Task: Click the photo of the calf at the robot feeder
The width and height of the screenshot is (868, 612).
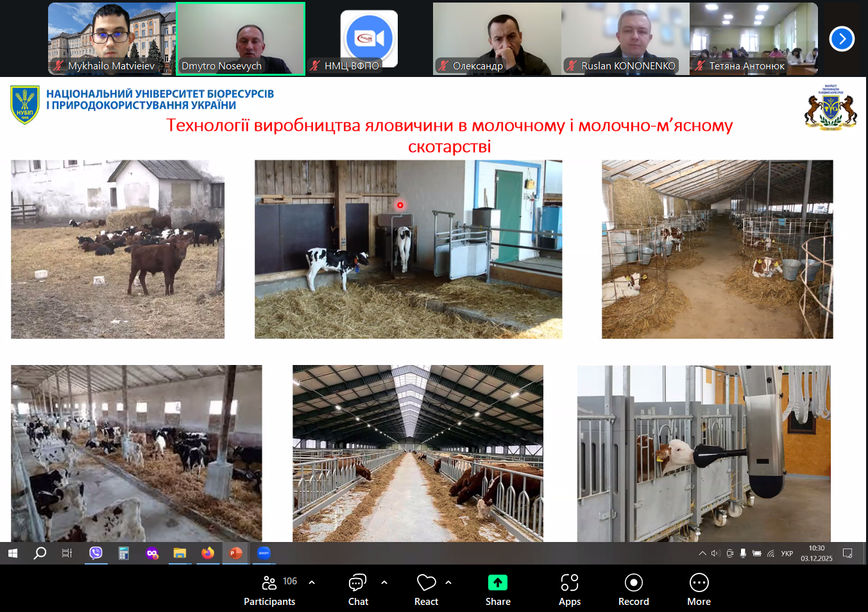Action: tap(704, 454)
